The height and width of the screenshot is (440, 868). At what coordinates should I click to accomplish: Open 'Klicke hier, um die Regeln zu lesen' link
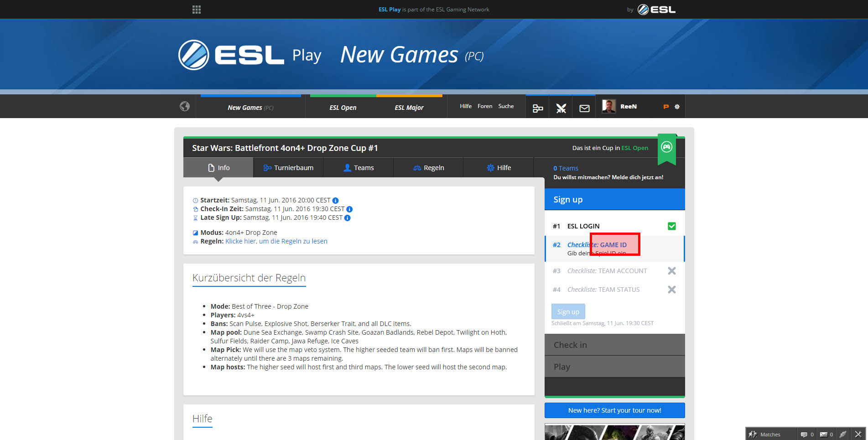click(276, 241)
